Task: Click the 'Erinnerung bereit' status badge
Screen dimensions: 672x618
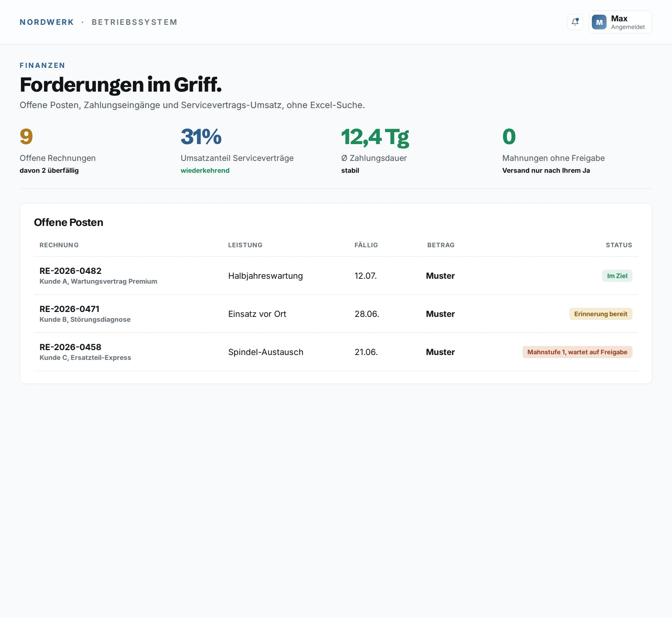Action: click(x=601, y=314)
